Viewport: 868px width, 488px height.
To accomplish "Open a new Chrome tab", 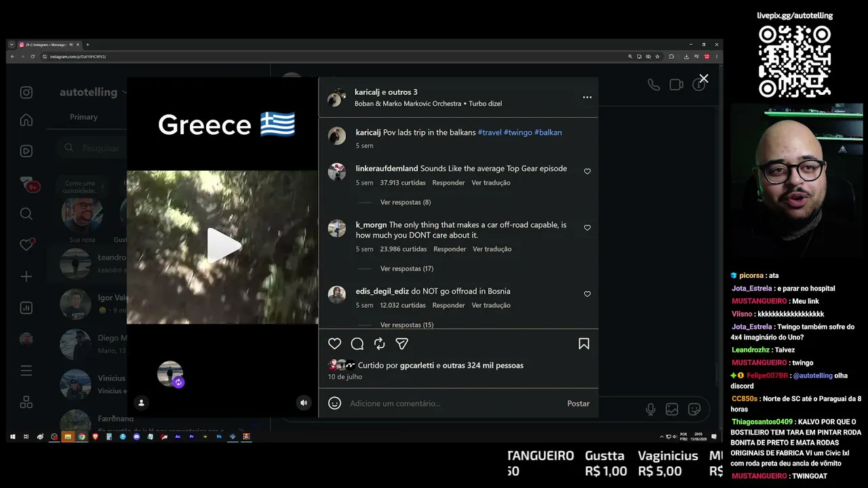I will point(87,45).
